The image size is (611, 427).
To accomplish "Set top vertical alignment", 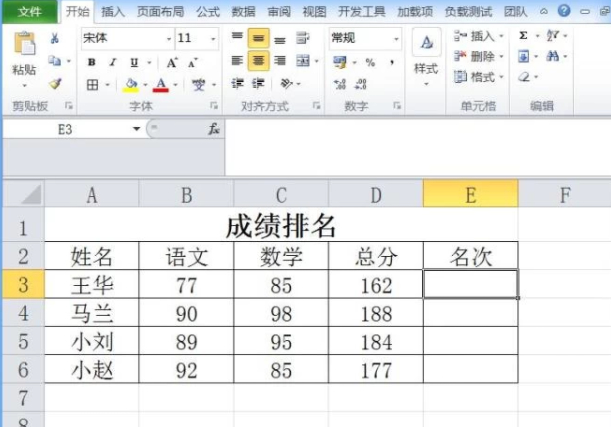I will [x=237, y=37].
